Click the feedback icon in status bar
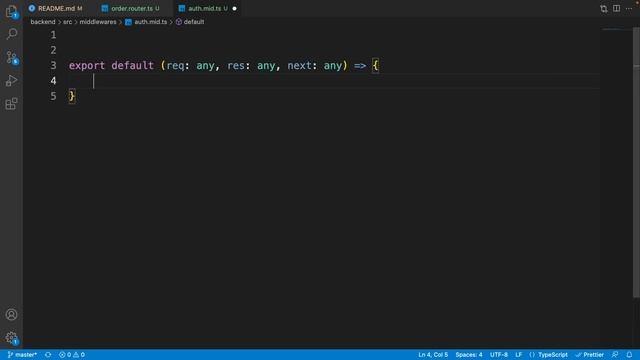This screenshot has width=640, height=360. click(615, 355)
